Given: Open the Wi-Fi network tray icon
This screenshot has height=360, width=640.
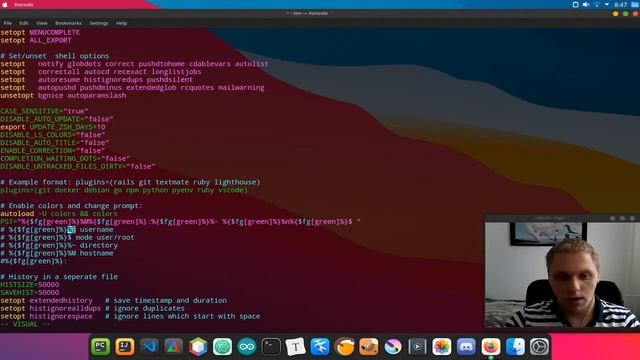Looking at the screenshot, I should 597,4.
